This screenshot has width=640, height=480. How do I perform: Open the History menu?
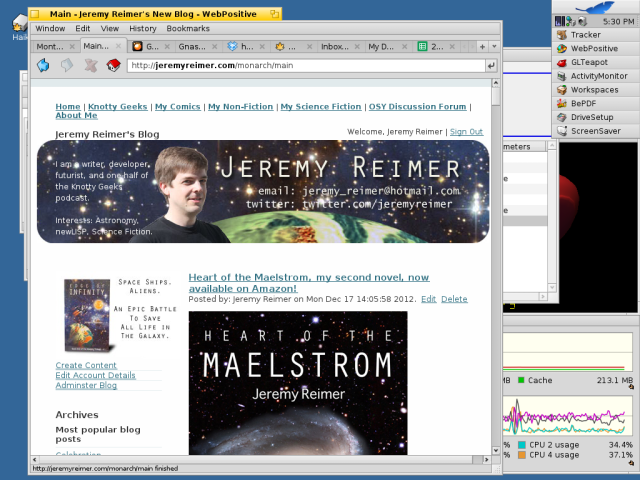pos(143,29)
